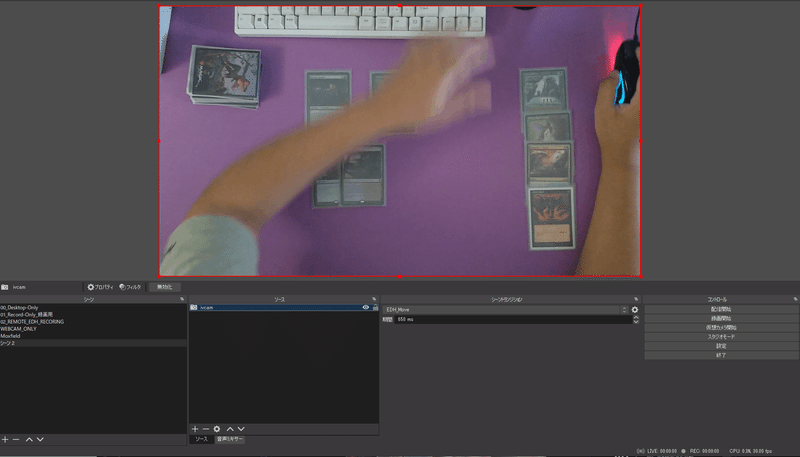Viewport: 800px width, 457px height.
Task: Toggle ivcam source visibility eye
Action: coord(365,308)
